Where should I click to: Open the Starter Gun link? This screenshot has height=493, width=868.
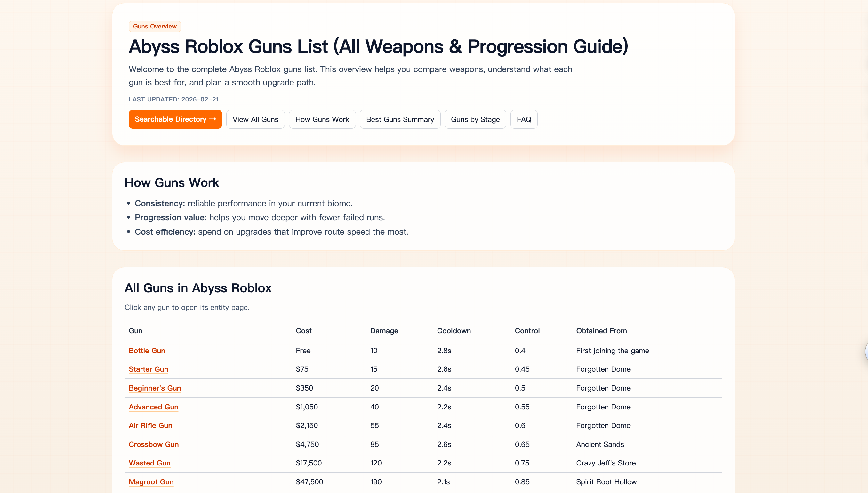[148, 369]
